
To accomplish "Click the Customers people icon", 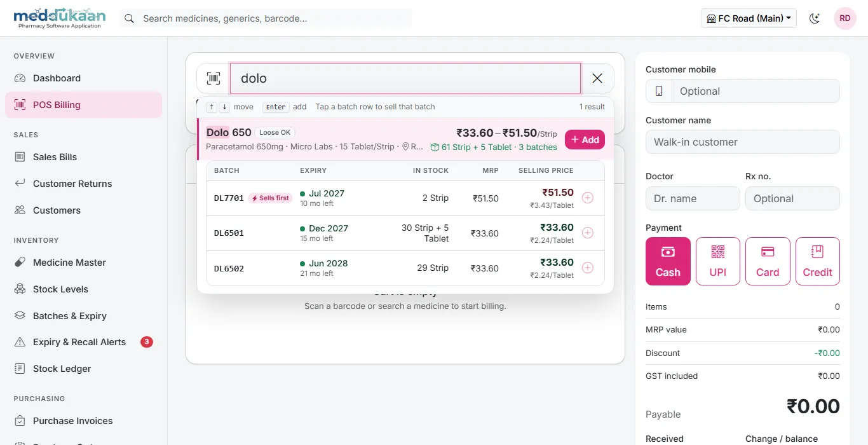I will [x=20, y=210].
